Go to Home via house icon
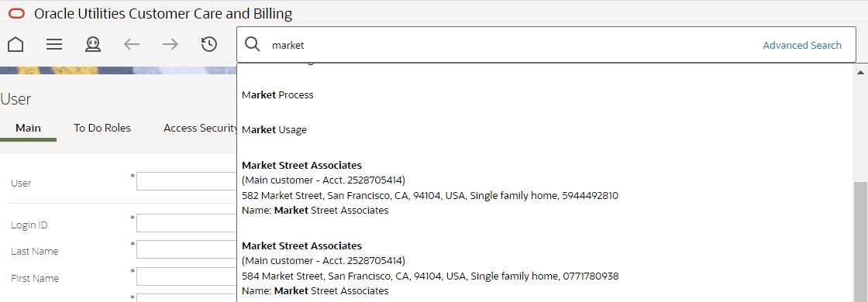 point(15,44)
